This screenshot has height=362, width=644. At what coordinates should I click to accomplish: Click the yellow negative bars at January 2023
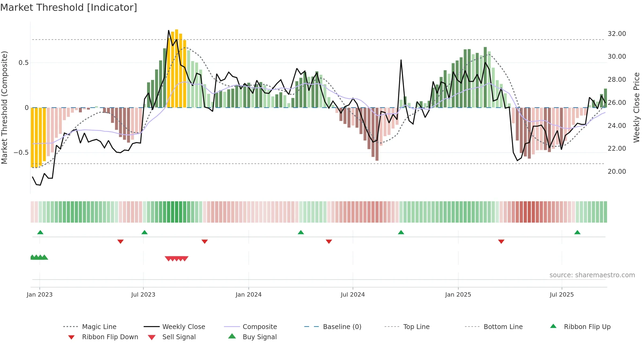[x=38, y=137]
